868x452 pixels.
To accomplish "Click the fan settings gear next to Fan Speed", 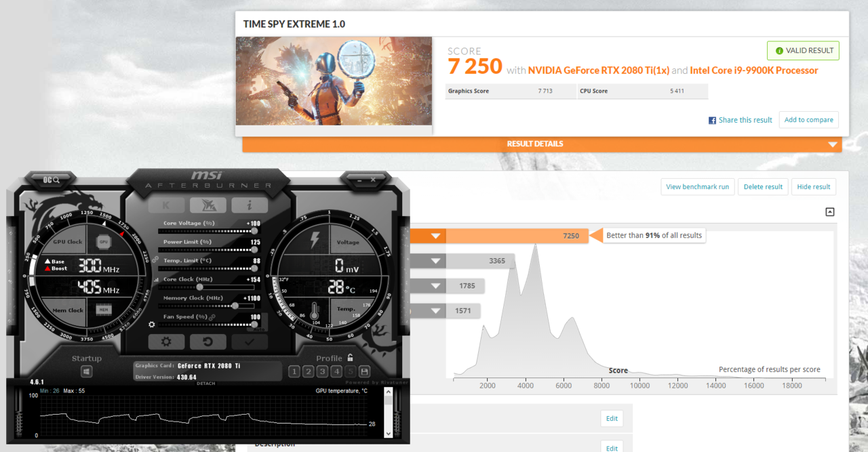I will click(152, 325).
